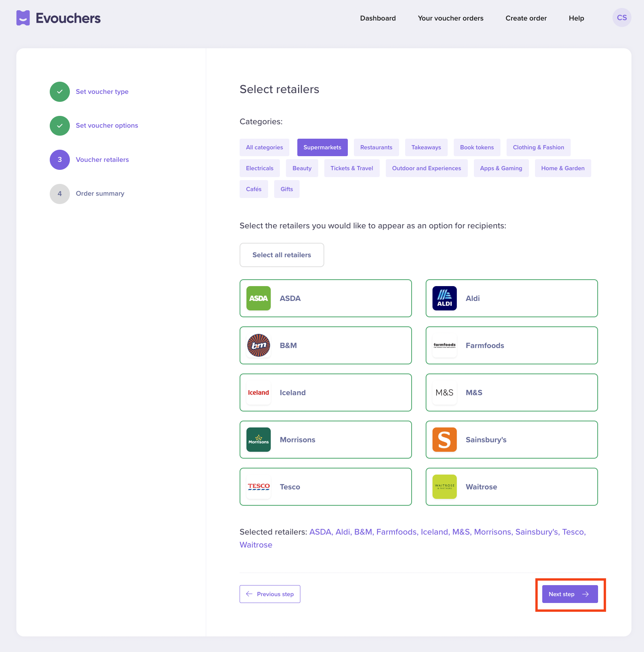This screenshot has width=644, height=652.
Task: Click the Sainsbury's orange S logo
Action: coord(445,440)
